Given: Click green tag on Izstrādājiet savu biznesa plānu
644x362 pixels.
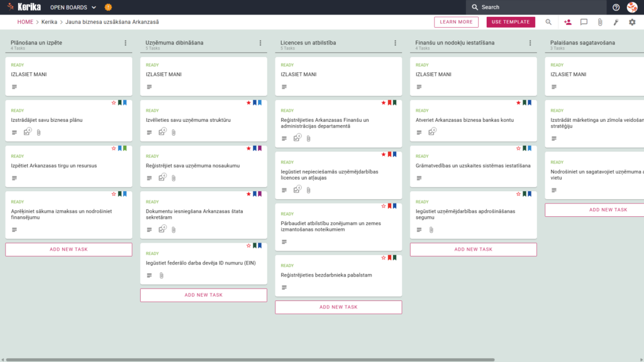Looking at the screenshot, I should (120, 102).
